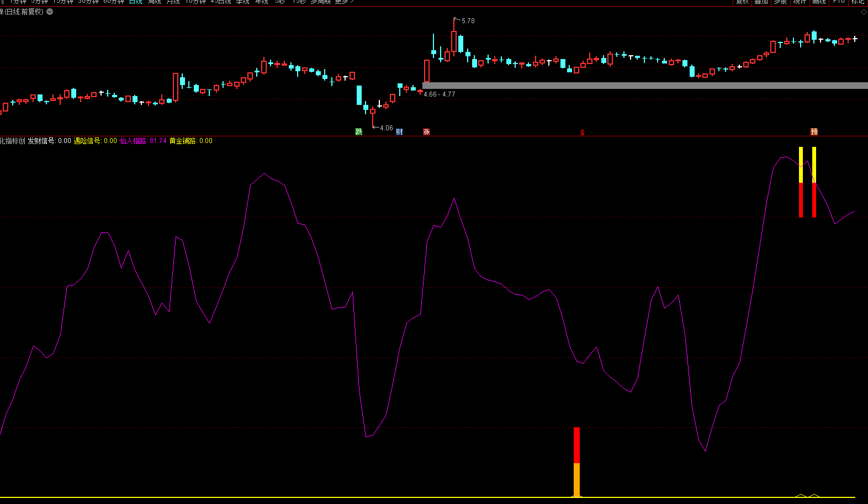868x504 pixels.
Task: Click the 5.78 high price flag
Action: (467, 21)
